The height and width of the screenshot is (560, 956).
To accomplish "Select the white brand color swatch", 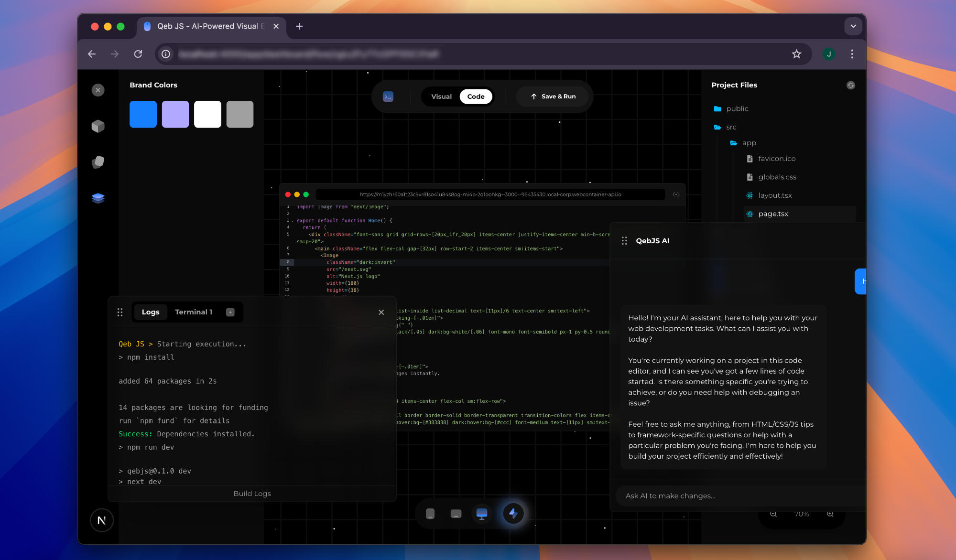I will (207, 114).
